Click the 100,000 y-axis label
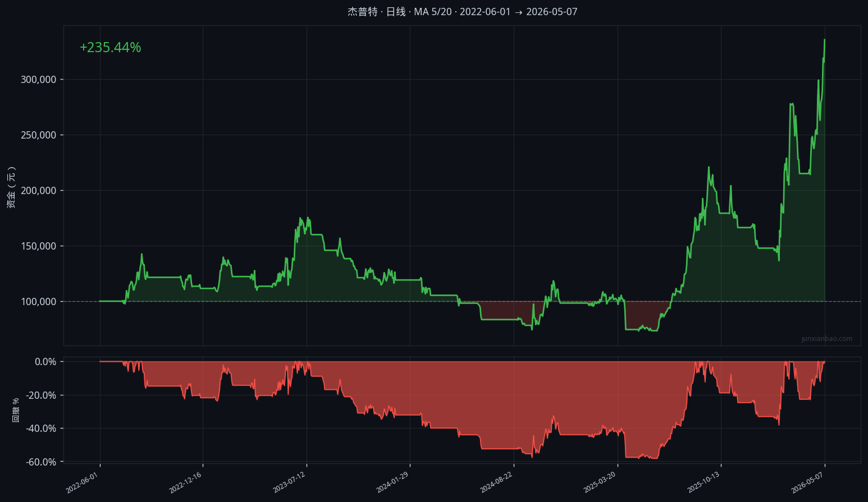868x502 pixels. pos(39,302)
